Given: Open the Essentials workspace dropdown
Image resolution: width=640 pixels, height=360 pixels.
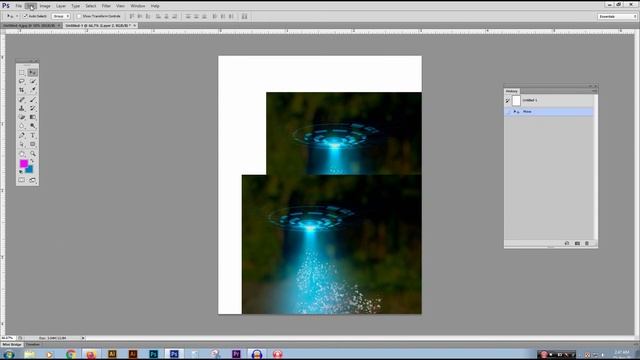Looking at the screenshot, I should (x=617, y=16).
